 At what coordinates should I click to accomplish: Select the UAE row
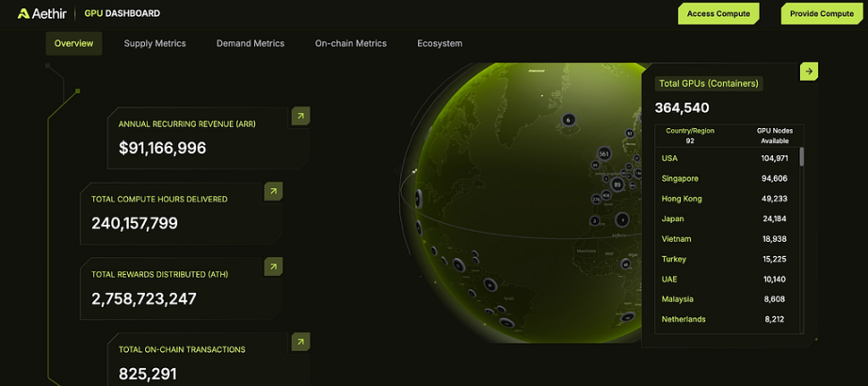point(728,279)
